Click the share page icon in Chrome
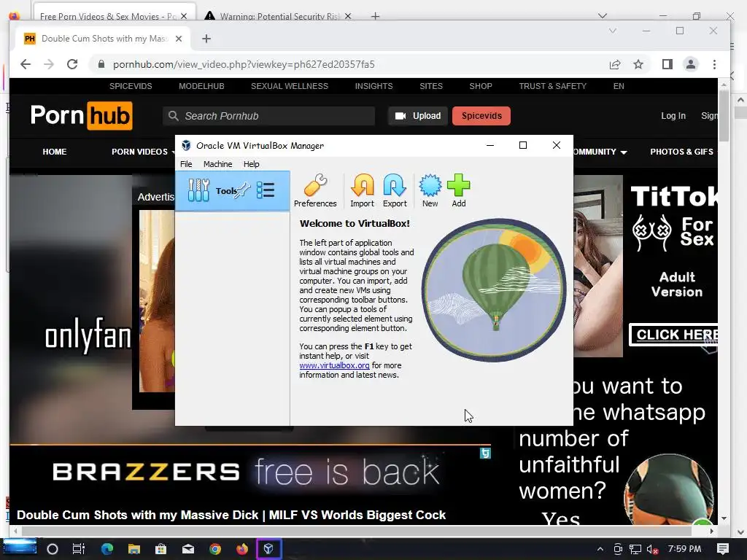Screen dimensions: 747x560 point(615,64)
